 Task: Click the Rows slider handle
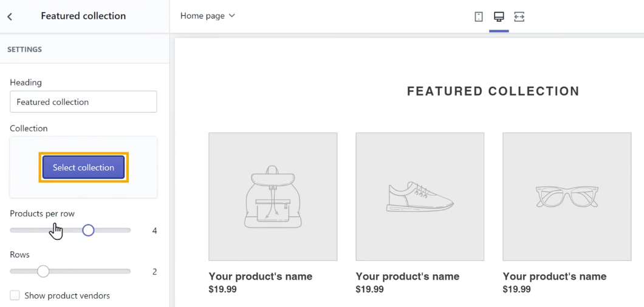click(x=43, y=271)
